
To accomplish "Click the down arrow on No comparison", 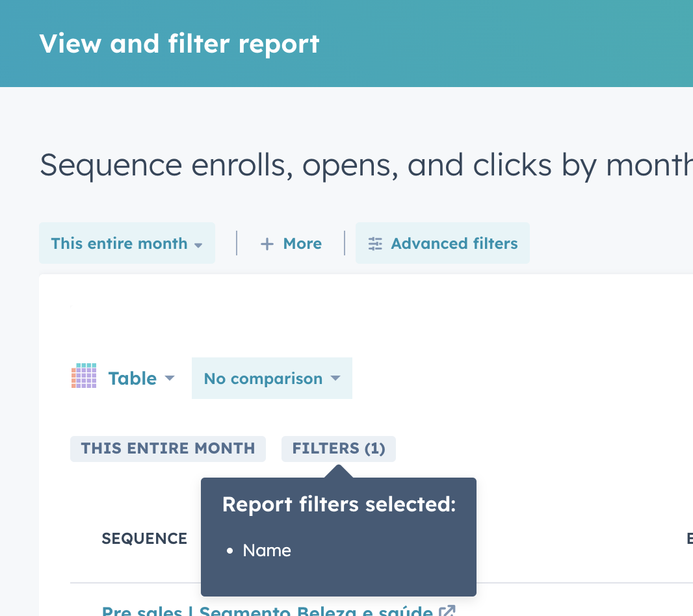I will [x=335, y=379].
